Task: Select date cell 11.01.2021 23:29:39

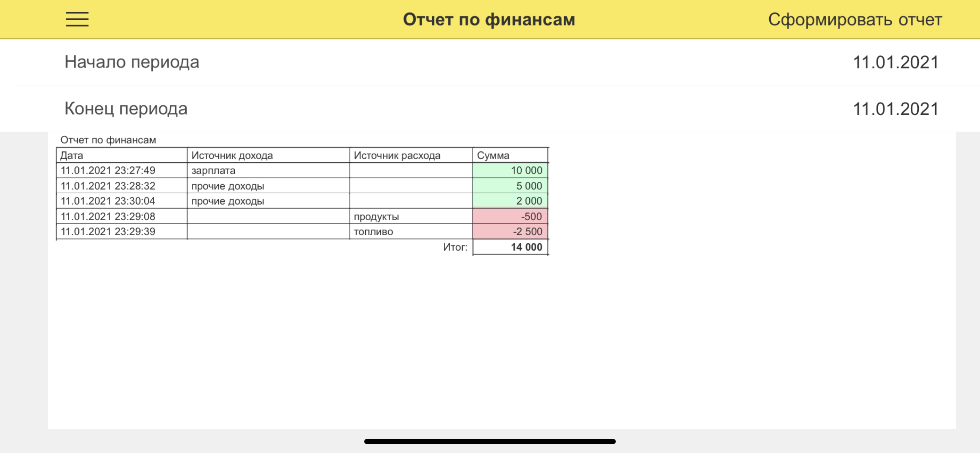Action: coord(122,232)
